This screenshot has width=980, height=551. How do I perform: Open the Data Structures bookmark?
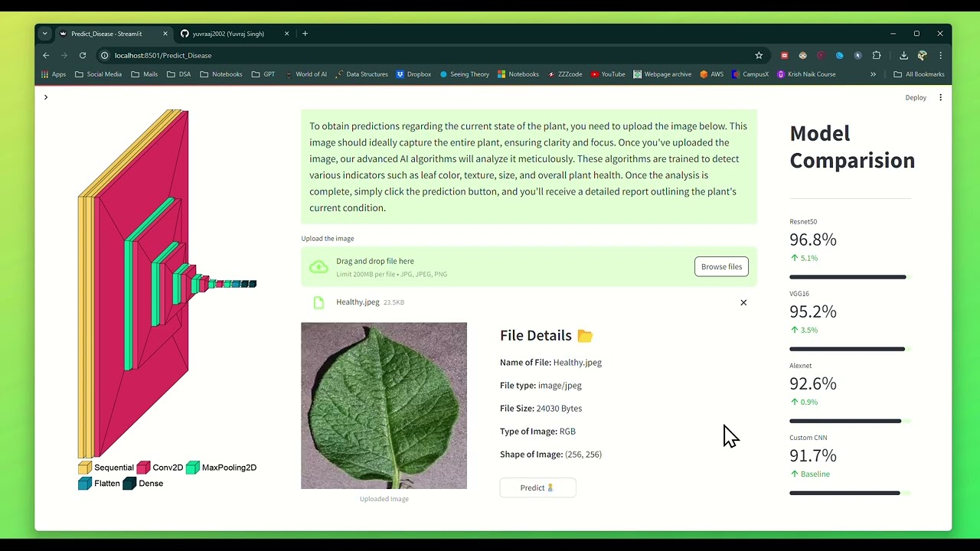point(361,74)
